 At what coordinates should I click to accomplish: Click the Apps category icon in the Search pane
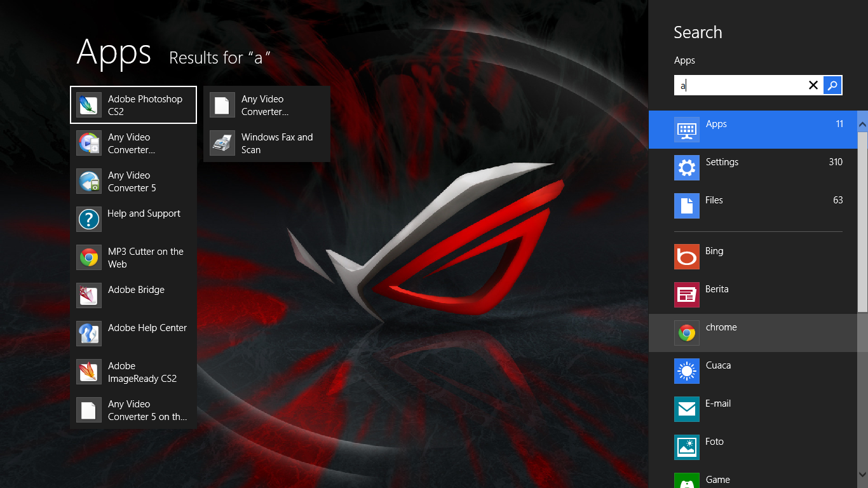coord(687,130)
